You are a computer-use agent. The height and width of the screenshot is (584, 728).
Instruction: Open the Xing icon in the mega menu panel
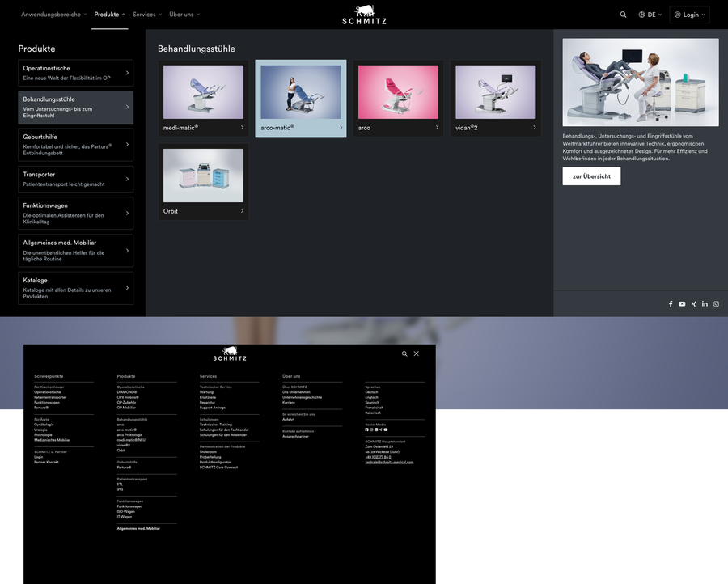click(694, 304)
